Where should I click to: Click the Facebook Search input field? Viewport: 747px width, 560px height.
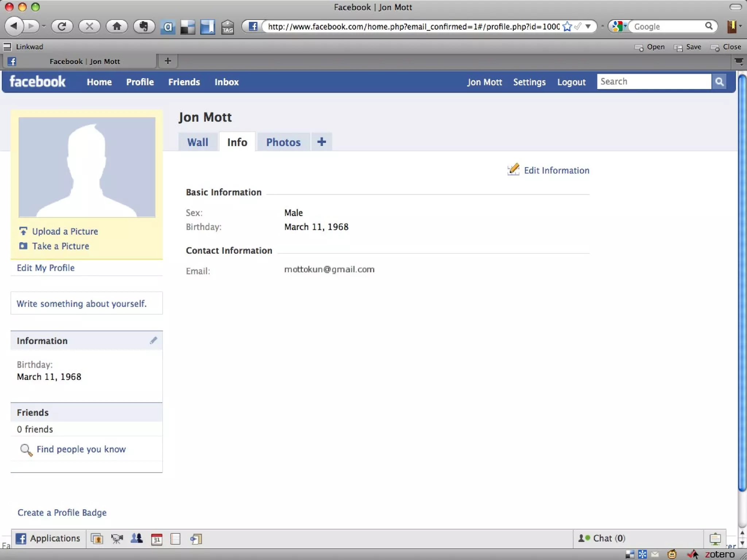pos(654,82)
